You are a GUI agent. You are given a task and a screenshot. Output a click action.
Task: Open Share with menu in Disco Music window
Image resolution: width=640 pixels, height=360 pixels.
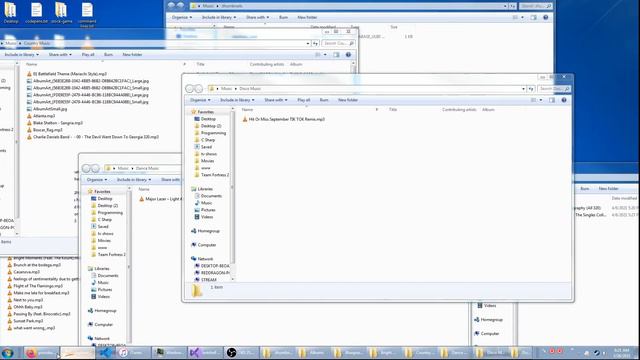pos(276,100)
